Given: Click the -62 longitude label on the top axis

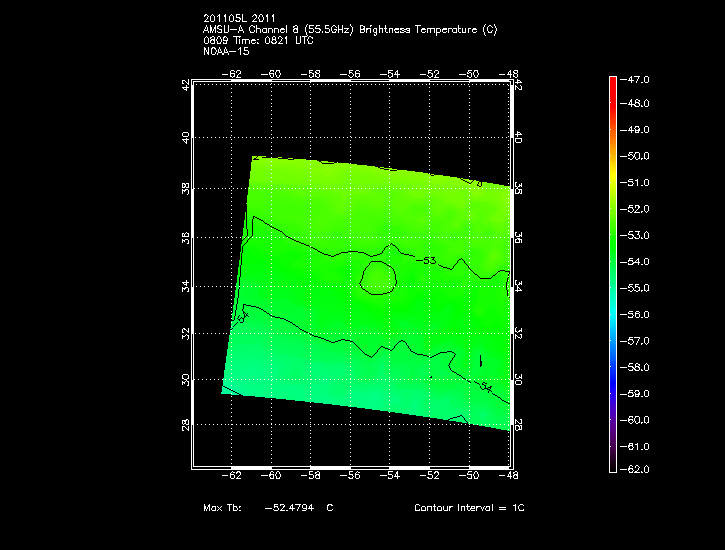Looking at the screenshot, I should (x=233, y=74).
